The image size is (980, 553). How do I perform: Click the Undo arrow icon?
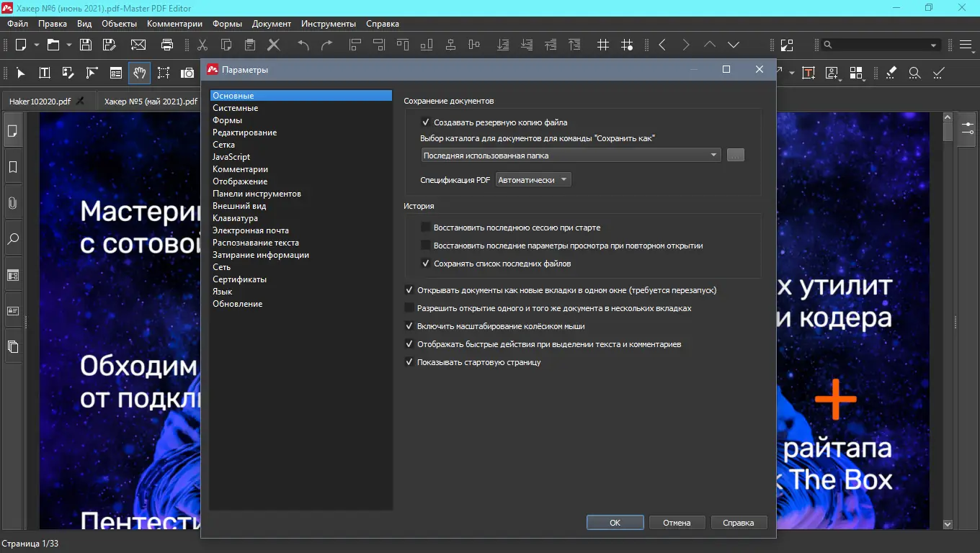[x=303, y=45]
